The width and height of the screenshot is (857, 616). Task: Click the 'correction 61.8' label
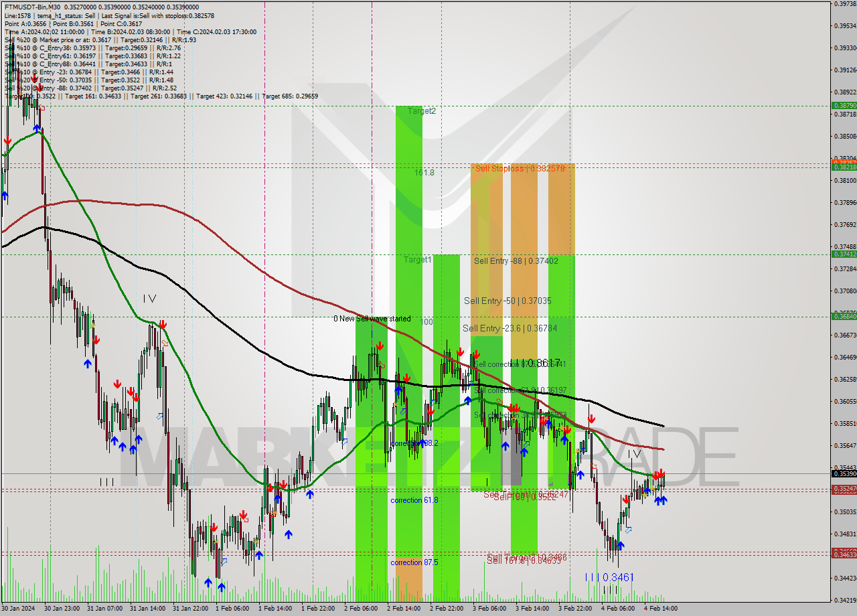point(414,500)
